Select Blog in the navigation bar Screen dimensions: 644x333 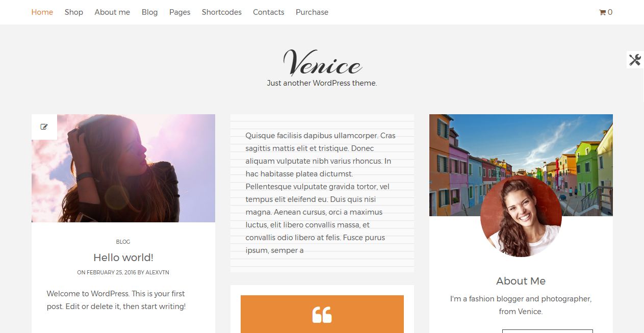point(150,12)
